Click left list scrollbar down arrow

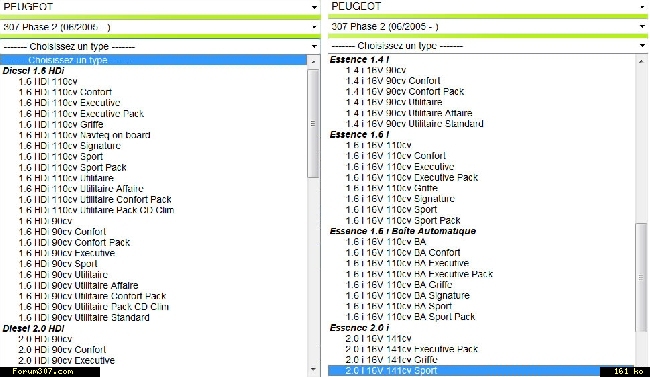pyautogui.click(x=313, y=369)
